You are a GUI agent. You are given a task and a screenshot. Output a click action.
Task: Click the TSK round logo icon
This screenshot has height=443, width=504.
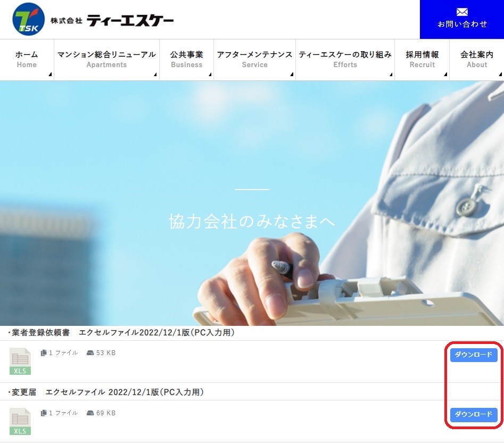click(x=28, y=19)
